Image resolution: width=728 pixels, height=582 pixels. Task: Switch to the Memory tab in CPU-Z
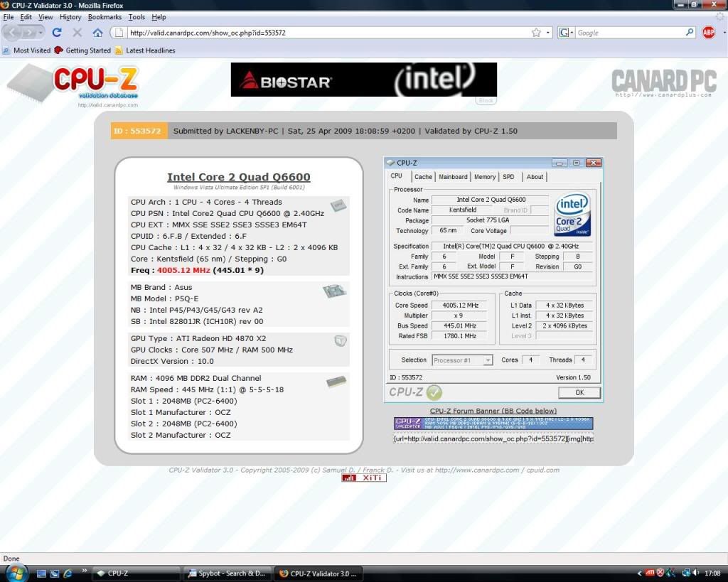485,177
